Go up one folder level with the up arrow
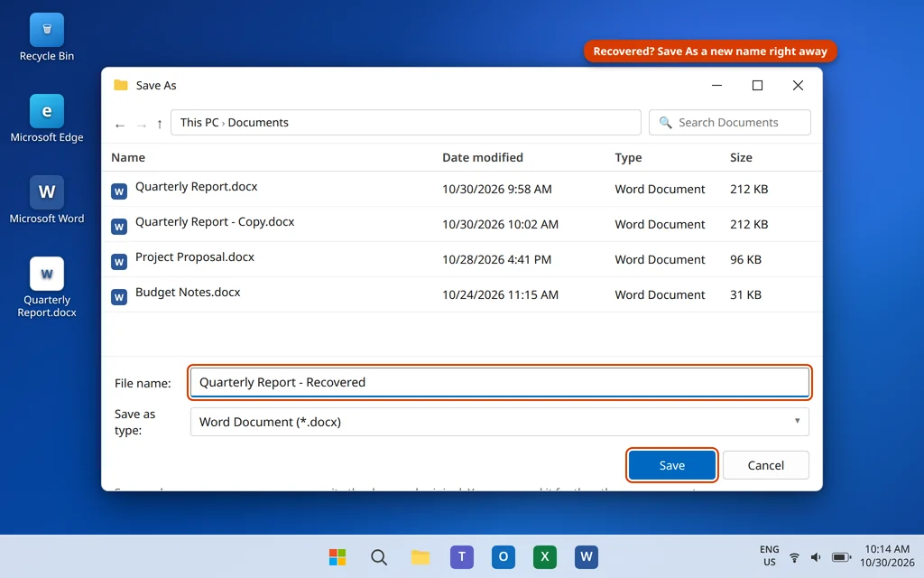The image size is (924, 578). coord(160,124)
